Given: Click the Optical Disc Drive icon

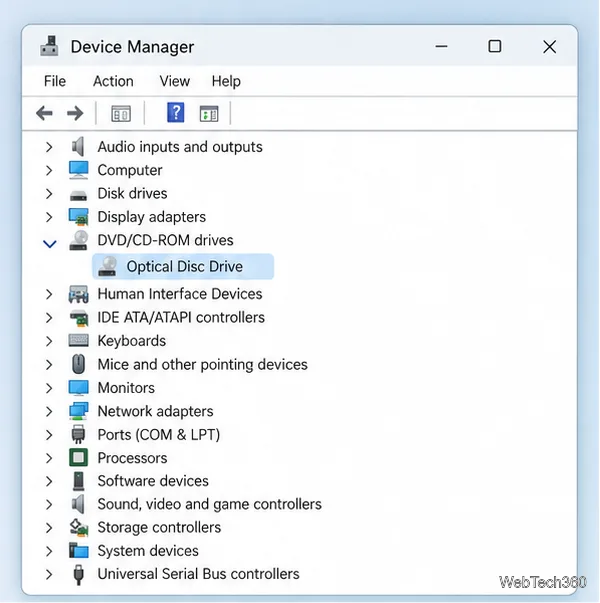Looking at the screenshot, I should click(107, 266).
